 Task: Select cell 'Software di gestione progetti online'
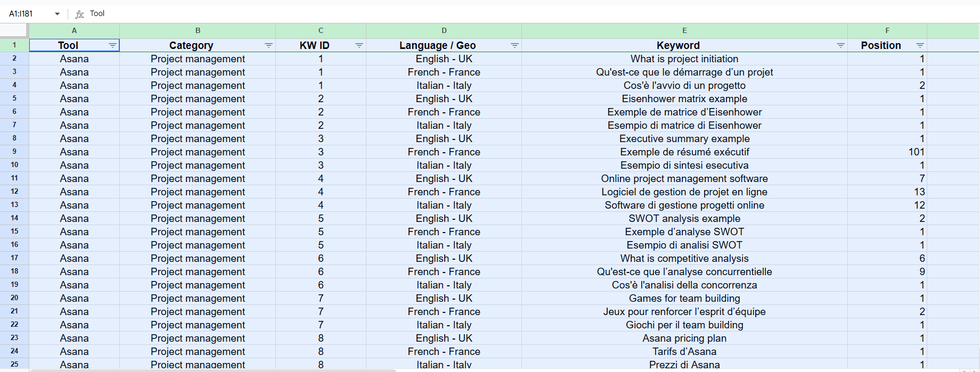[x=684, y=205]
